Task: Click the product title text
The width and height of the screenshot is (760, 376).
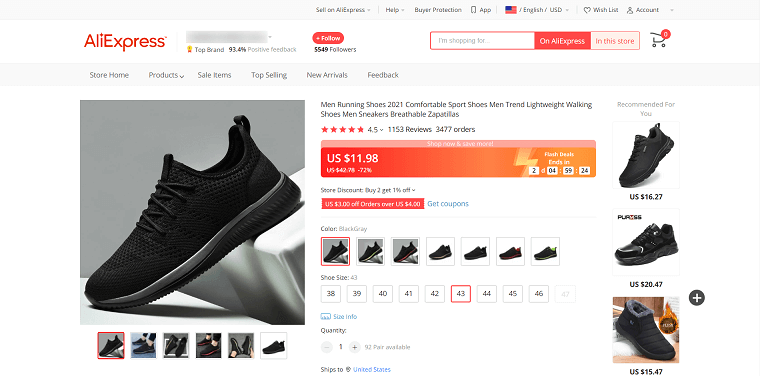Action: [x=456, y=110]
